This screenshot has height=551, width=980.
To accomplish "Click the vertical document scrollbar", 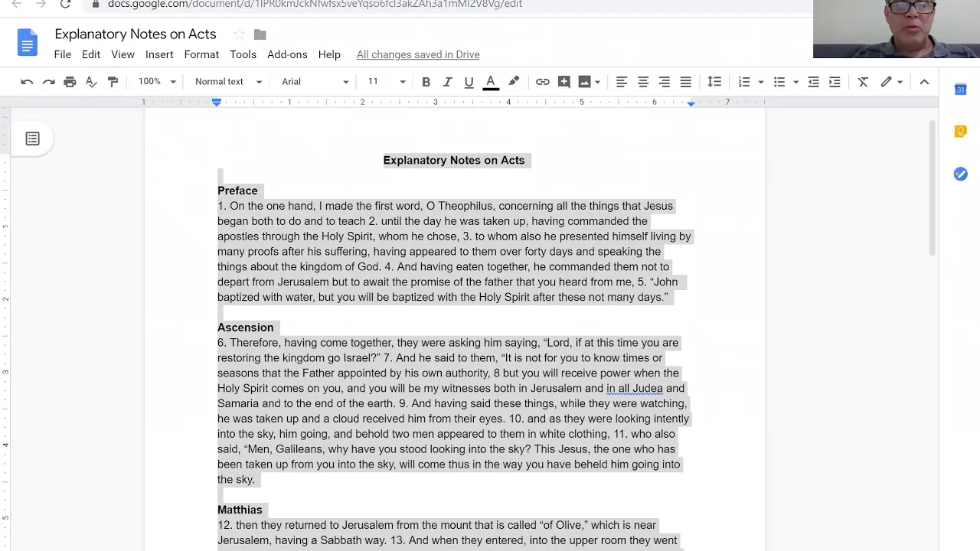I will point(933,187).
